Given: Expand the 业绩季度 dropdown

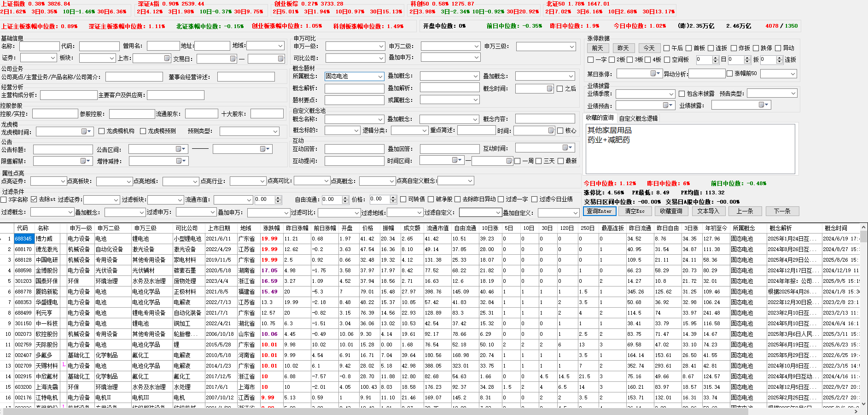Looking at the screenshot, I should 671,94.
